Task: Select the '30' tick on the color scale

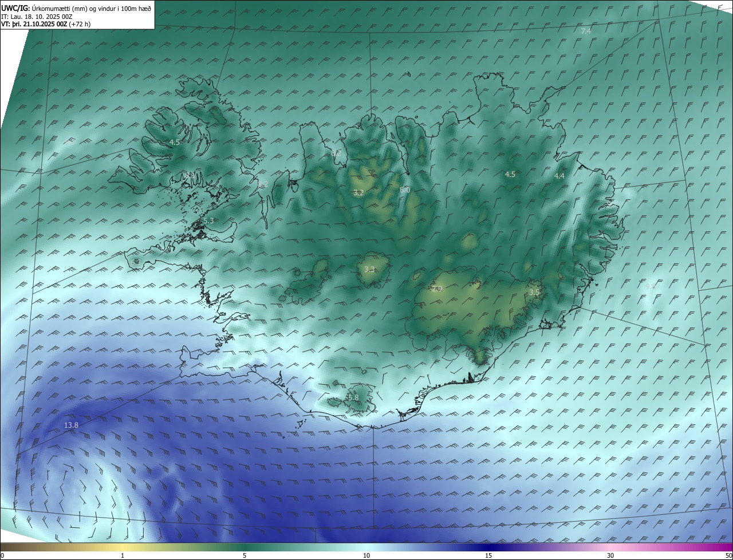Action: click(610, 555)
